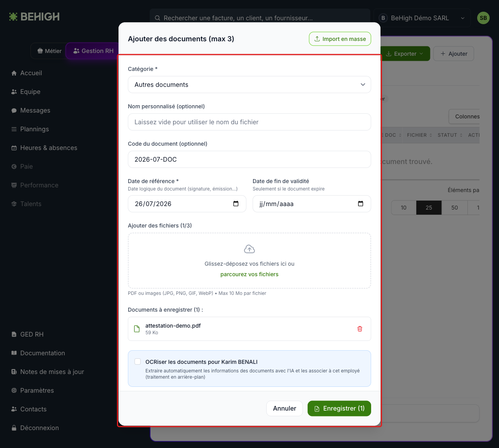Click the GED RH document icon
The width and height of the screenshot is (499, 448).
[14, 334]
